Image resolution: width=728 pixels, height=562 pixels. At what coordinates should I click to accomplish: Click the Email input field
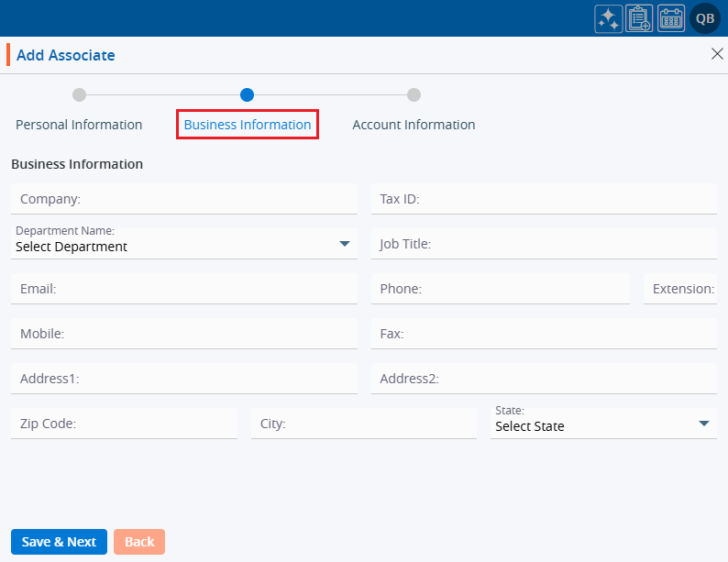point(183,289)
